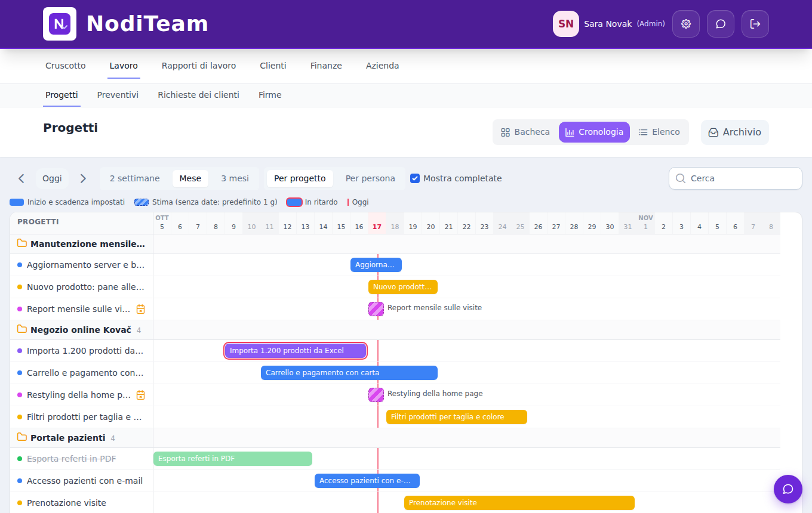Click the Archivio button

pos(735,132)
